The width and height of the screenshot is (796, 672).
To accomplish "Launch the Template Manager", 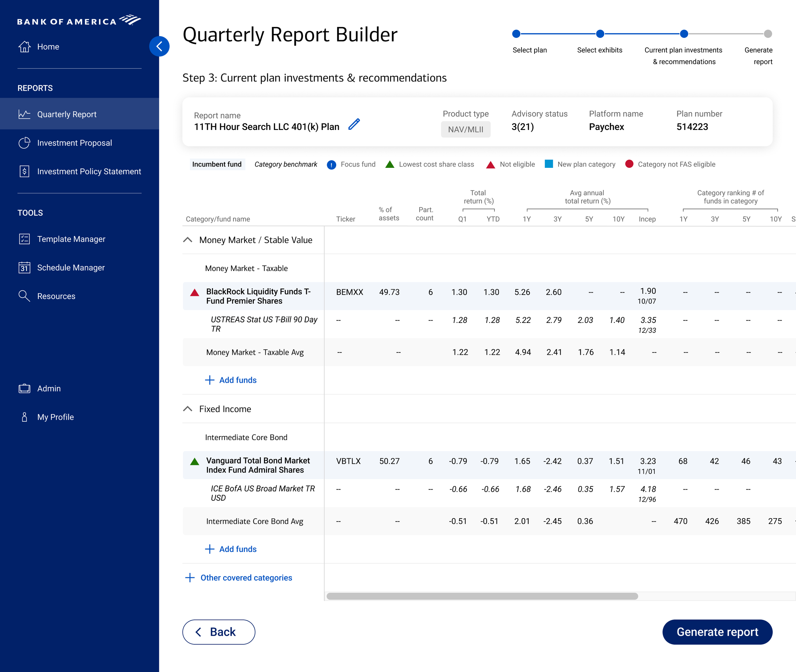I will [25, 239].
